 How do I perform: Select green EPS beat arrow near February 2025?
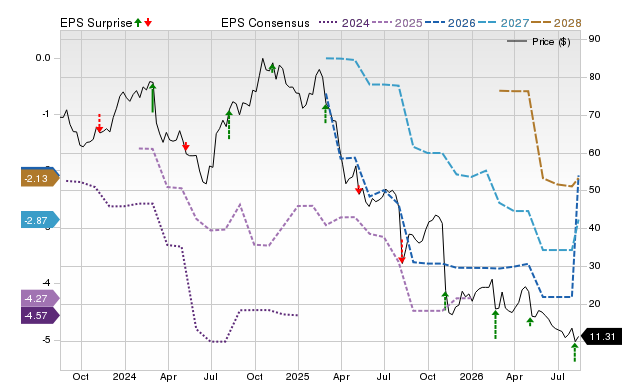coord(325,113)
